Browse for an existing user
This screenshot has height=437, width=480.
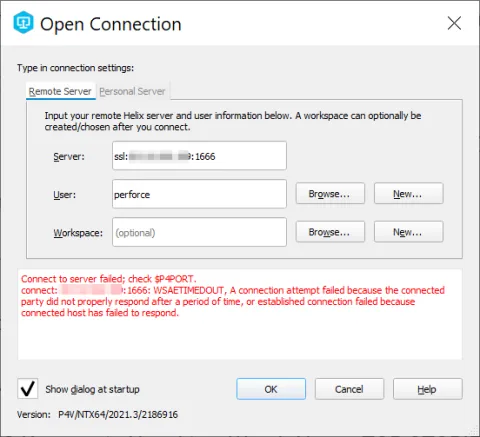(330, 193)
